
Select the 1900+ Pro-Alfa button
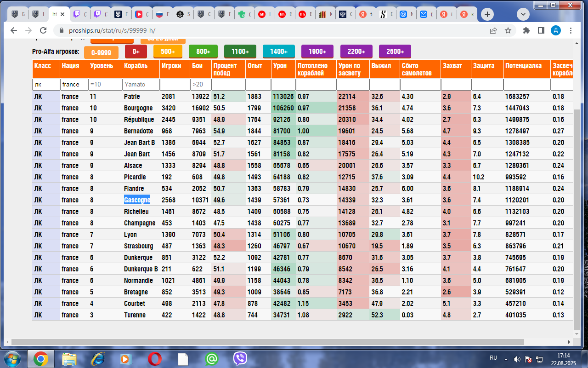click(317, 52)
